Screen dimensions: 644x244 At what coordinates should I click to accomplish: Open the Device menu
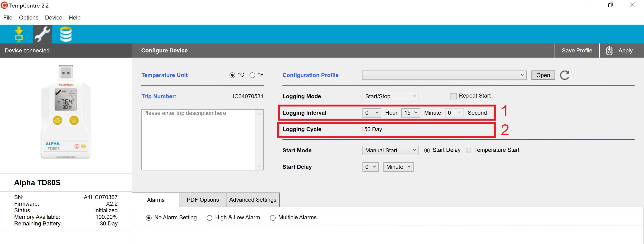click(x=53, y=17)
